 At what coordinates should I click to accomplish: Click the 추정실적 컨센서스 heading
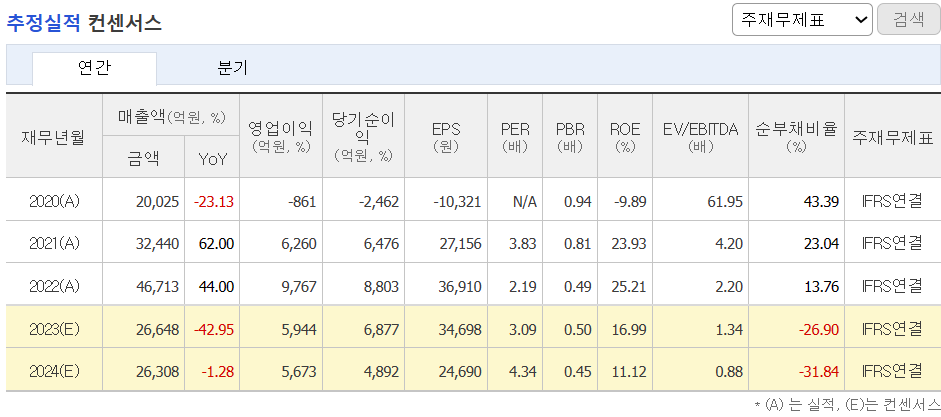83,23
